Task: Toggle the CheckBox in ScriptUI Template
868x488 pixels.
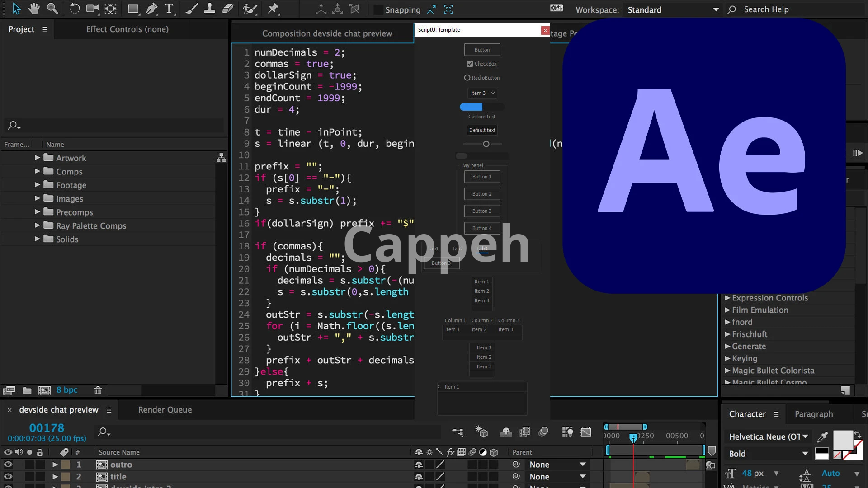Action: coord(470,64)
